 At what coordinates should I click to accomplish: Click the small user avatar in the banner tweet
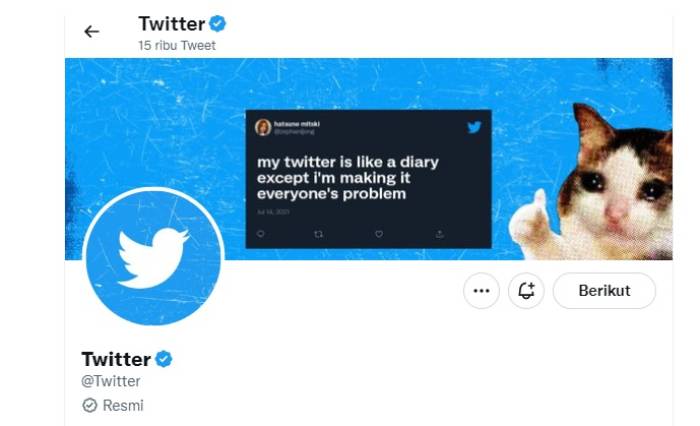263,127
